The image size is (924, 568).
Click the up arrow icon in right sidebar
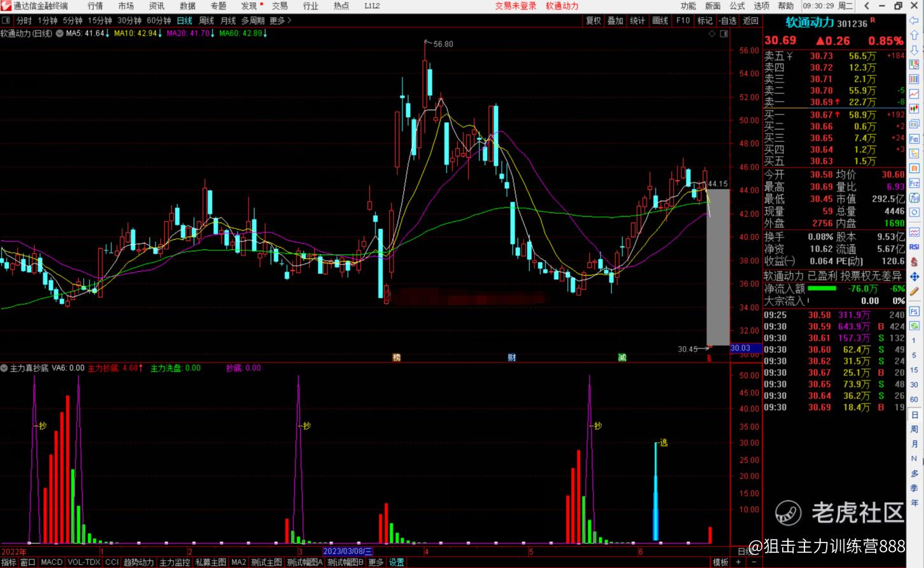[914, 35]
